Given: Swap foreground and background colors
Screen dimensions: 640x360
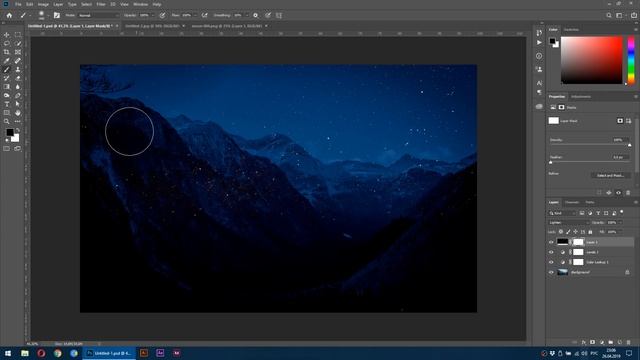Looking at the screenshot, I should click(x=18, y=130).
